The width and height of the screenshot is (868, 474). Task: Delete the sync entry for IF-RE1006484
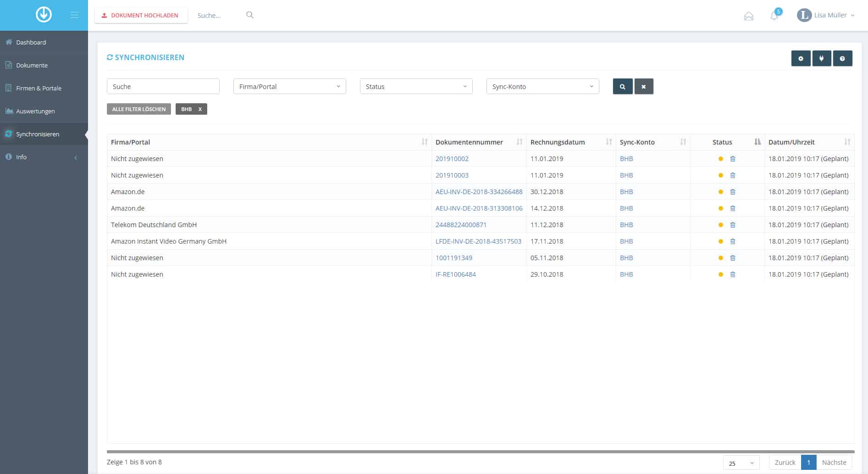[733, 274]
